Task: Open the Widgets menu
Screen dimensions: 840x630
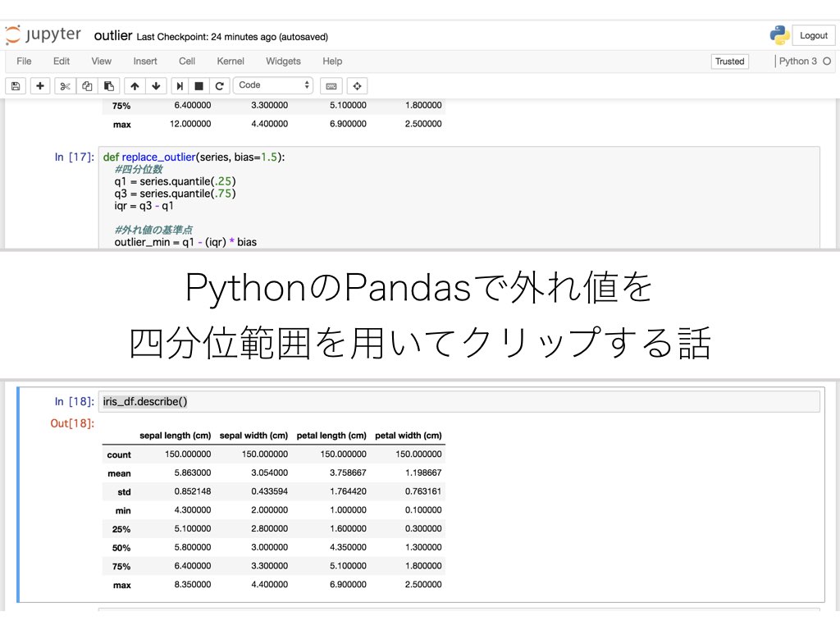Action: click(283, 61)
